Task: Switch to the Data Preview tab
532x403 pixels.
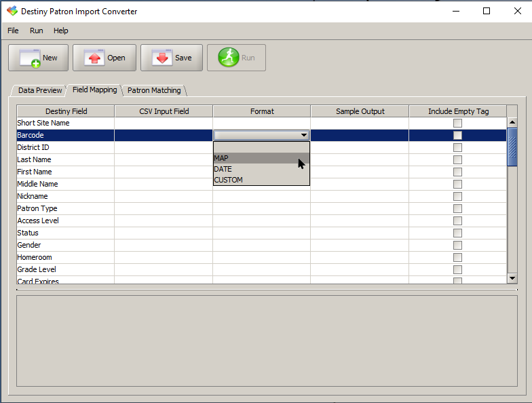Action: click(x=39, y=91)
